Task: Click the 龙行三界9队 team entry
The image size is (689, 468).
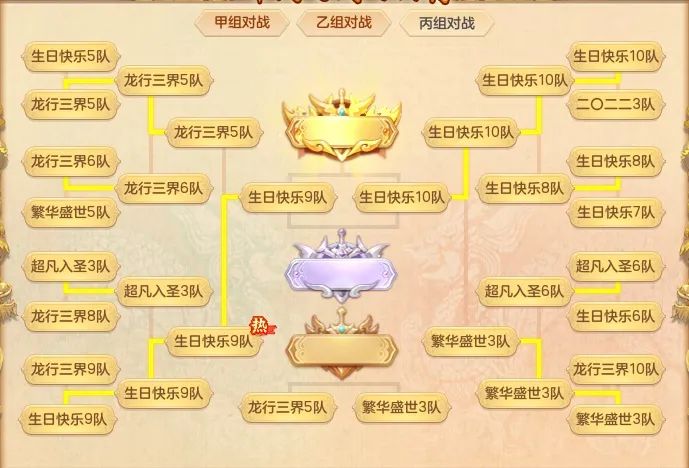Action: [x=71, y=369]
